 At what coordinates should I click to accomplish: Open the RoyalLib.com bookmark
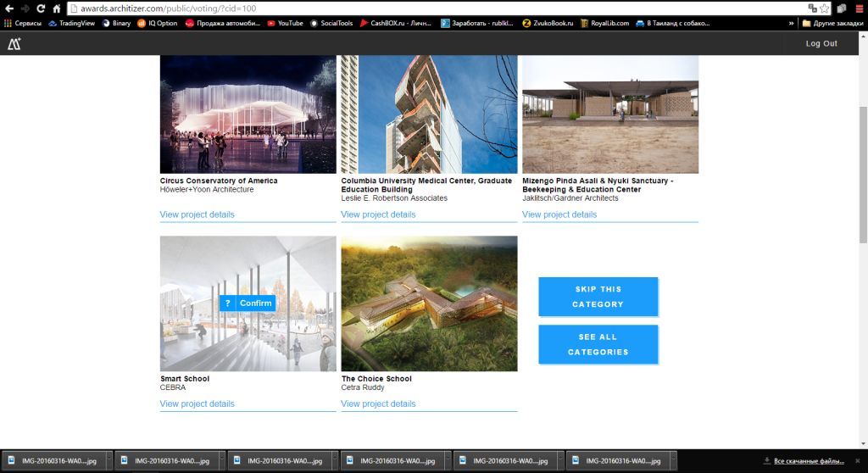pos(604,23)
